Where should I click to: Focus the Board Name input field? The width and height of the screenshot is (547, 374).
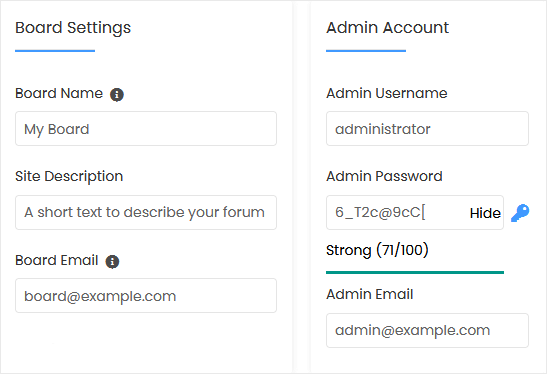[x=146, y=129]
